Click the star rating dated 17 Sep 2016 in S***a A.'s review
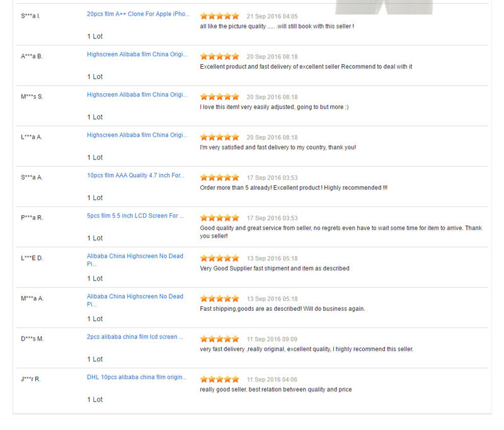 pos(219,178)
